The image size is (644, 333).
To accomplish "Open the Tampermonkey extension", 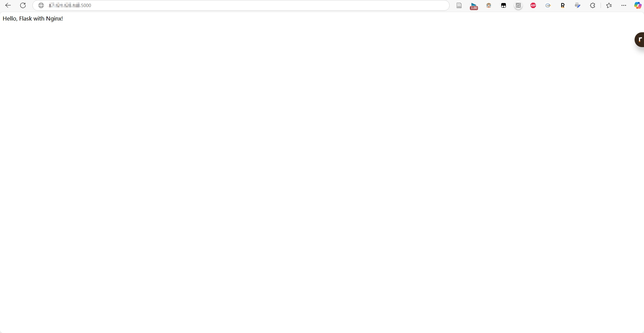I will click(504, 5).
